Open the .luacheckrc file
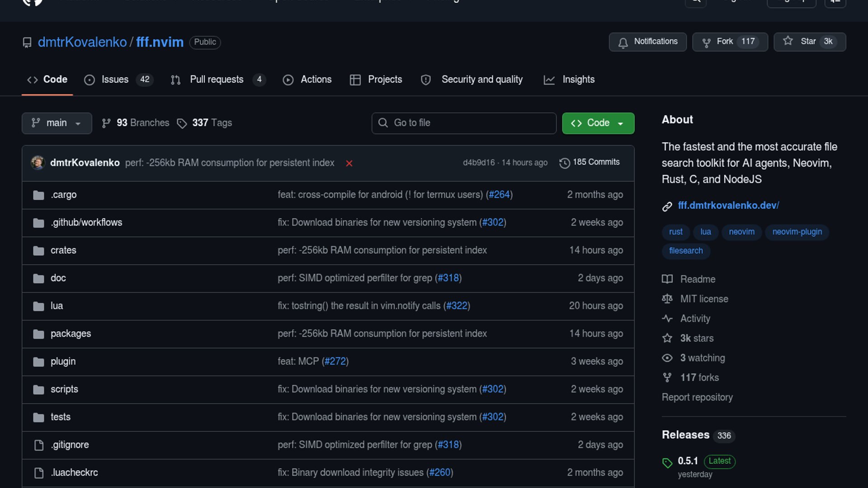Screen dimensions: 868x488 tap(75, 472)
